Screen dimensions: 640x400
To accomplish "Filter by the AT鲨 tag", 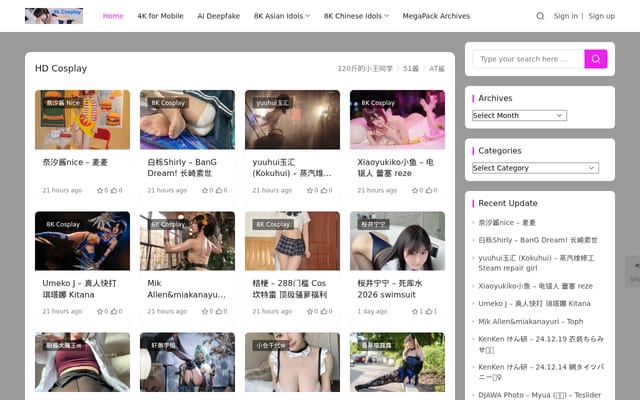I will [x=437, y=69].
